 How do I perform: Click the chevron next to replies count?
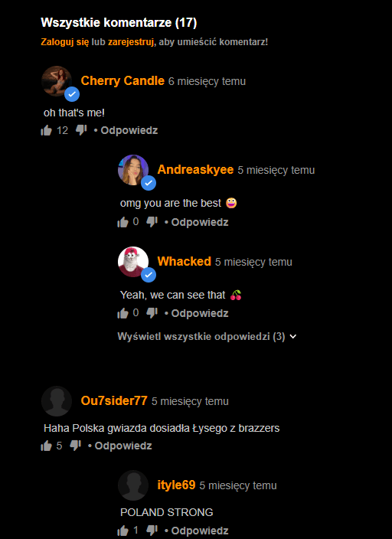(293, 337)
